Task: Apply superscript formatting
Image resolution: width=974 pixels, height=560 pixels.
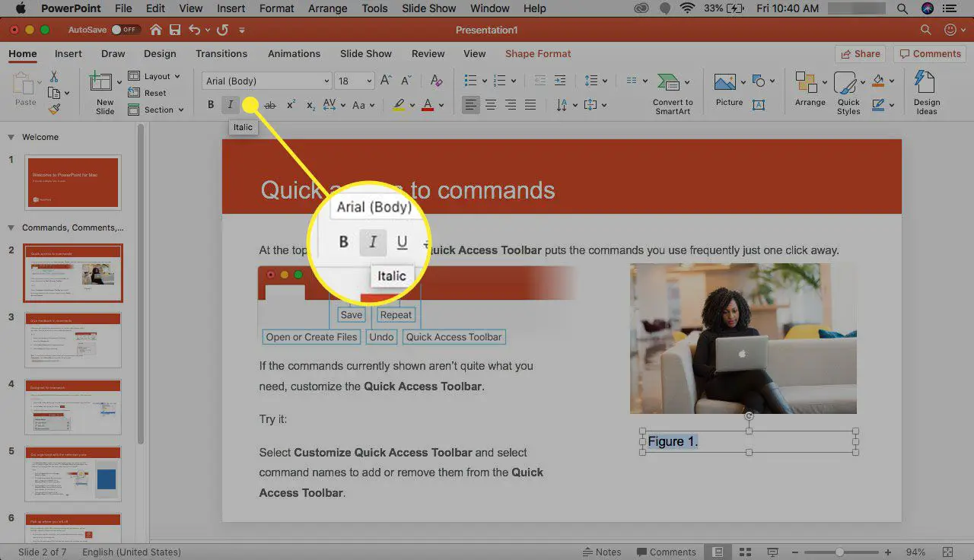Action: [290, 103]
